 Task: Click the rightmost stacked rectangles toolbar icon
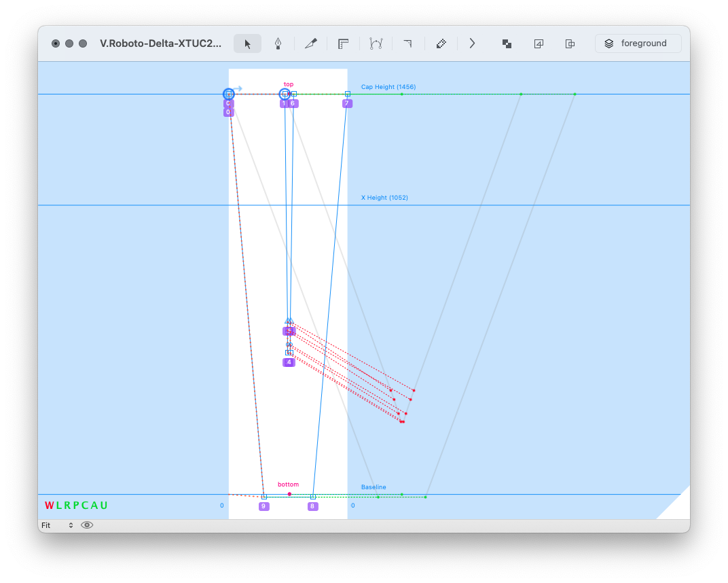pos(570,43)
